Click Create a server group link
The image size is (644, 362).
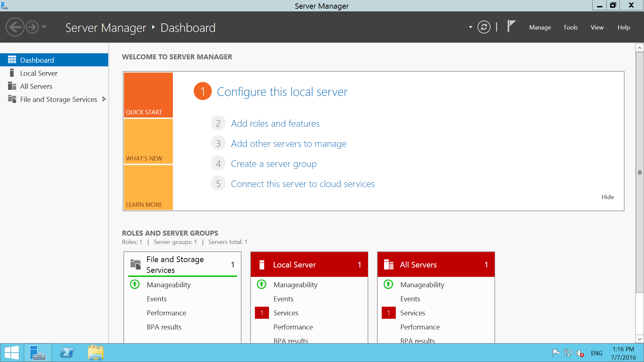pyautogui.click(x=274, y=164)
